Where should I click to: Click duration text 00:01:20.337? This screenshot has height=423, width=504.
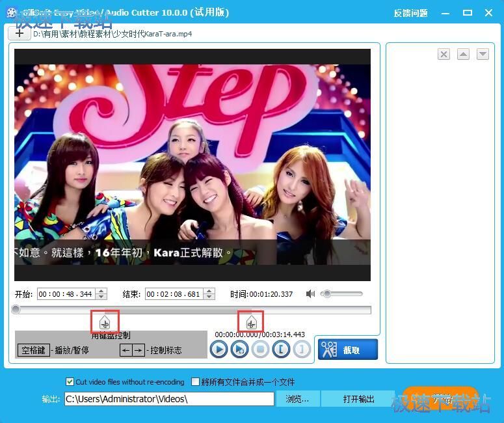tap(271, 294)
